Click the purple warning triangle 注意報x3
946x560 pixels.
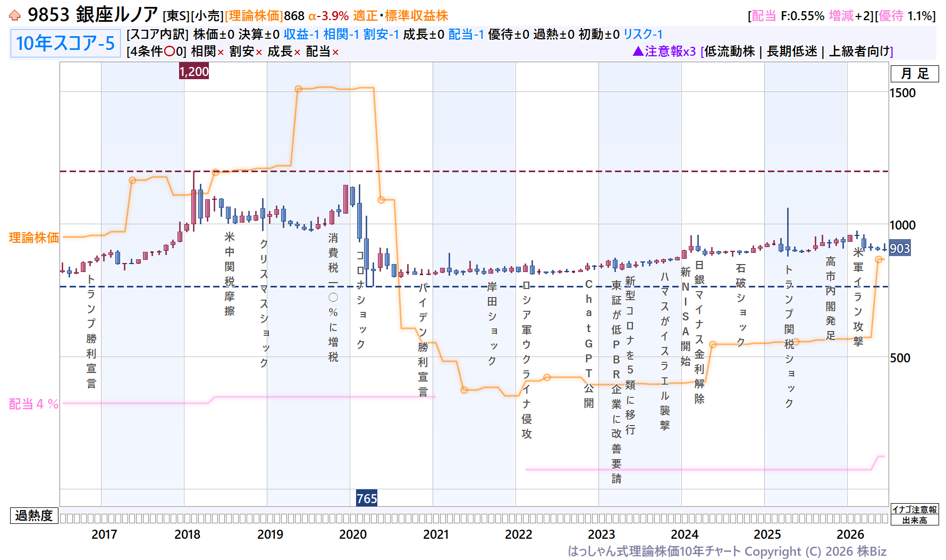click(x=638, y=51)
